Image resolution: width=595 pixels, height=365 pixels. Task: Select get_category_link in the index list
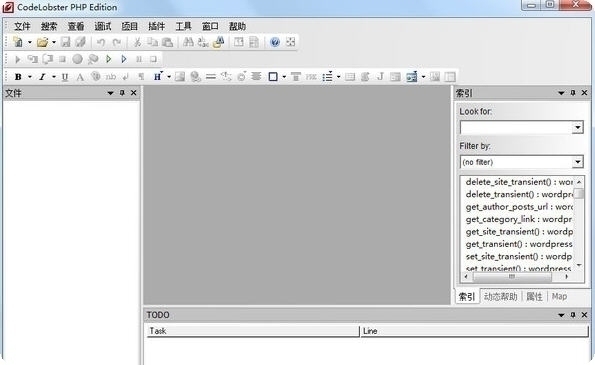coord(518,219)
